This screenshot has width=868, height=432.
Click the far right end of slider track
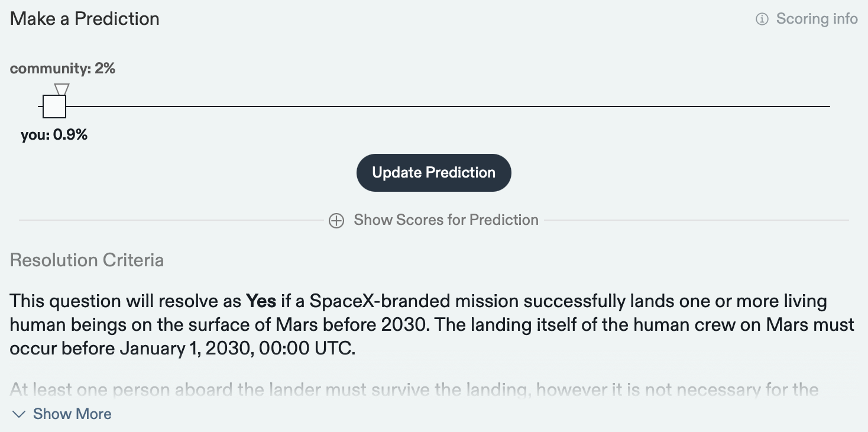829,107
